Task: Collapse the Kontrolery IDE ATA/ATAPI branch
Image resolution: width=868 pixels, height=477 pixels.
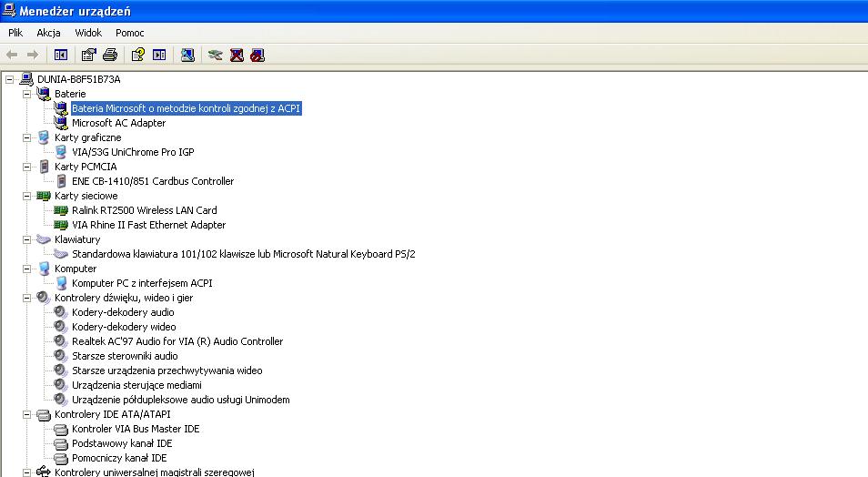Action: [x=26, y=414]
